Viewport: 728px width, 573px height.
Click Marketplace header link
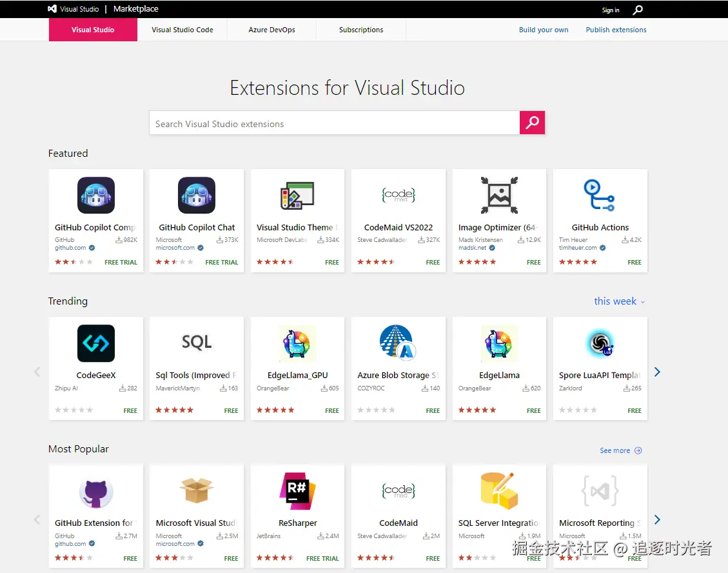point(135,9)
